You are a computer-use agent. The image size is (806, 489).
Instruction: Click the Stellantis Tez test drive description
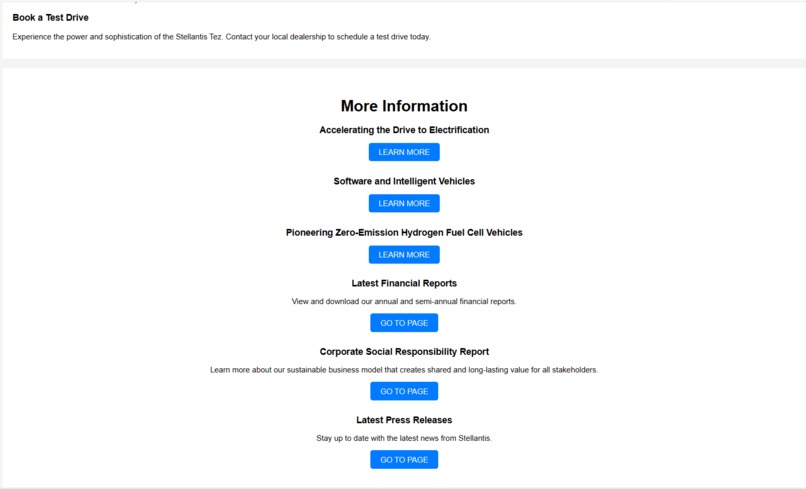[222, 37]
